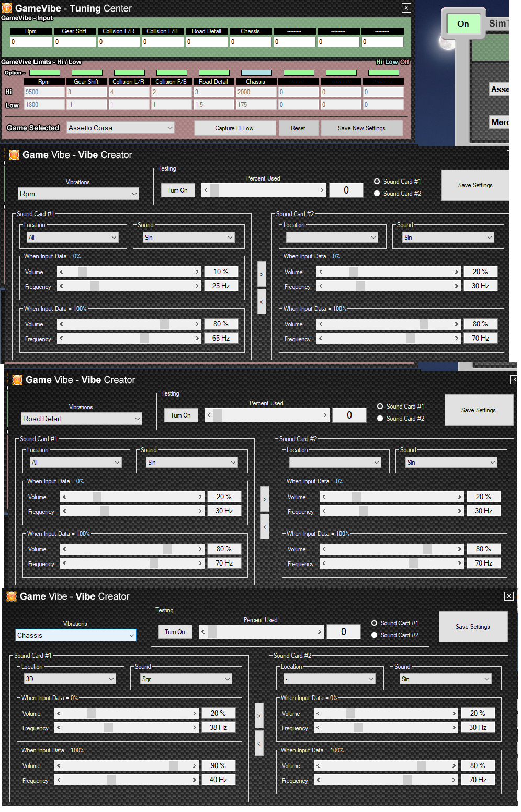Select Sound Card #2 radio in Chassis window
This screenshot has width=521, height=812.
coord(374,635)
